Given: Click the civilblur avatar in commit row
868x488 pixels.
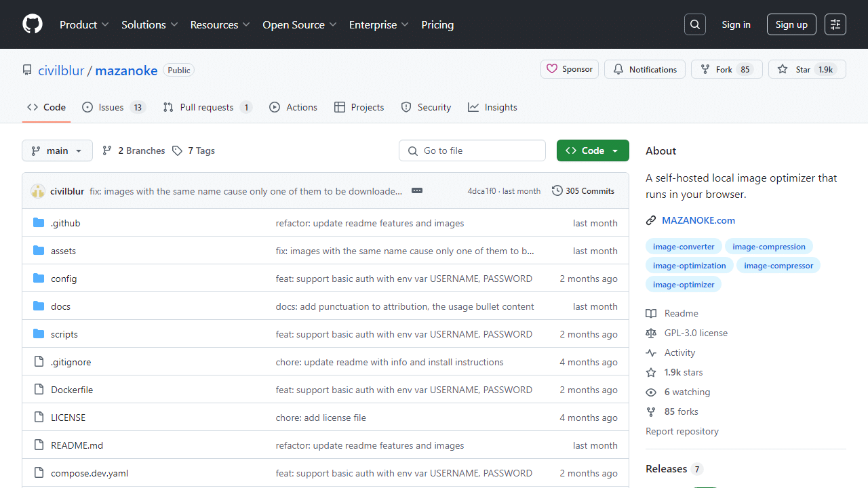Looking at the screenshot, I should click(38, 191).
